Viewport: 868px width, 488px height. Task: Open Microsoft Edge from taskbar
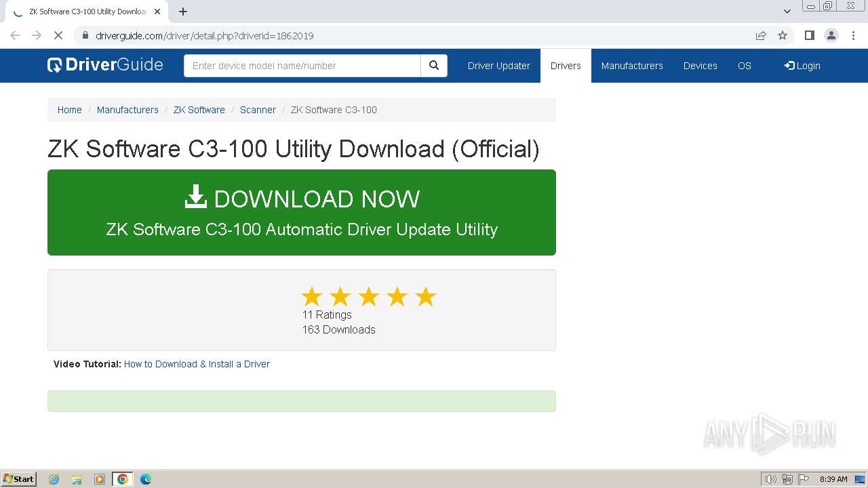point(146,479)
